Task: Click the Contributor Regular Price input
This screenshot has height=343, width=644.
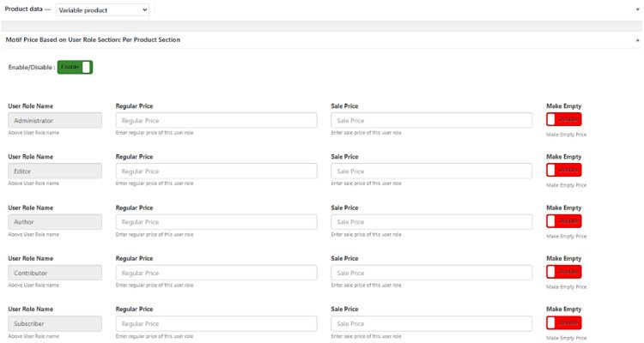Action: (x=216, y=273)
